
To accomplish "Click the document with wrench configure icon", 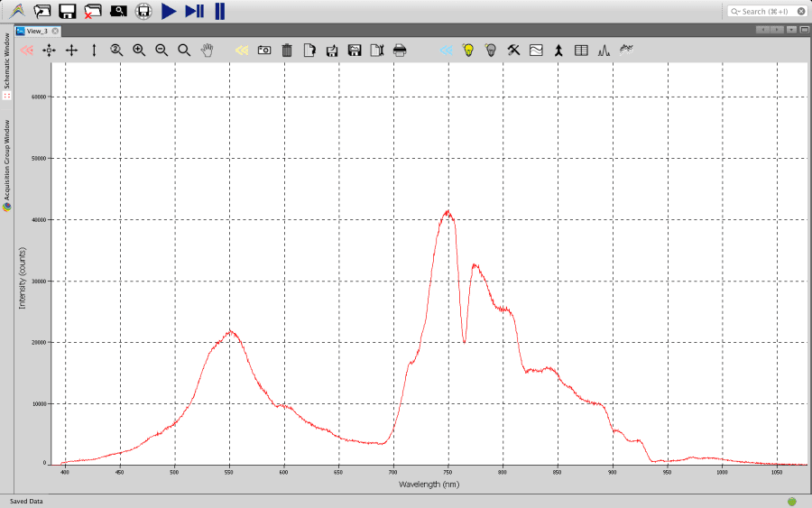I will click(377, 51).
